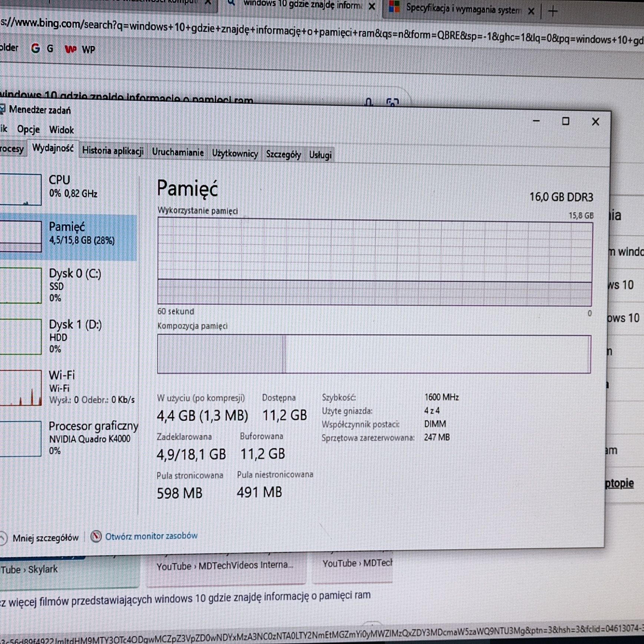
Task: Open Dysk 1 (D:) HDD performance view
Action: pos(69,336)
